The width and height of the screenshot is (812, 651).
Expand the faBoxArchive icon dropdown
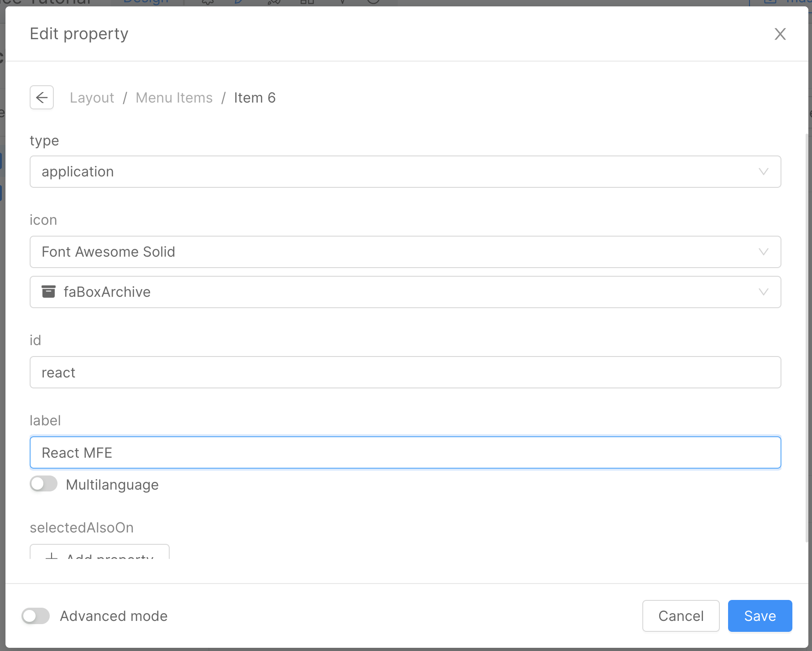click(x=763, y=292)
